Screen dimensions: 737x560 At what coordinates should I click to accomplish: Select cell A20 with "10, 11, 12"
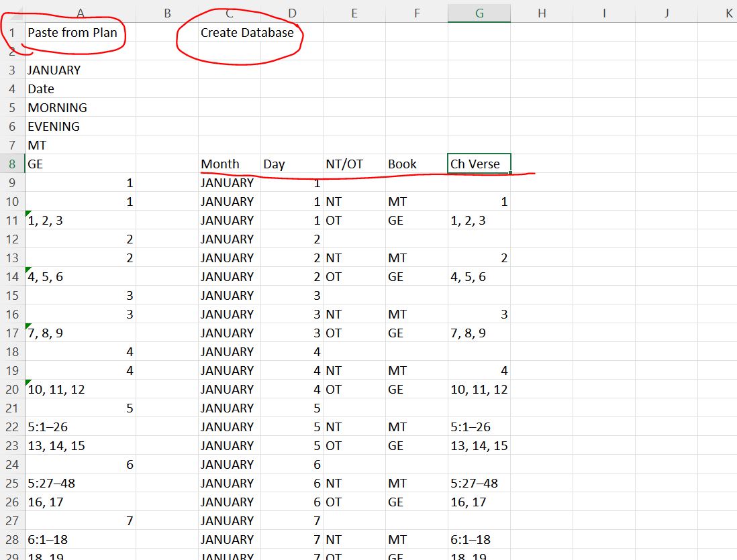tap(81, 390)
